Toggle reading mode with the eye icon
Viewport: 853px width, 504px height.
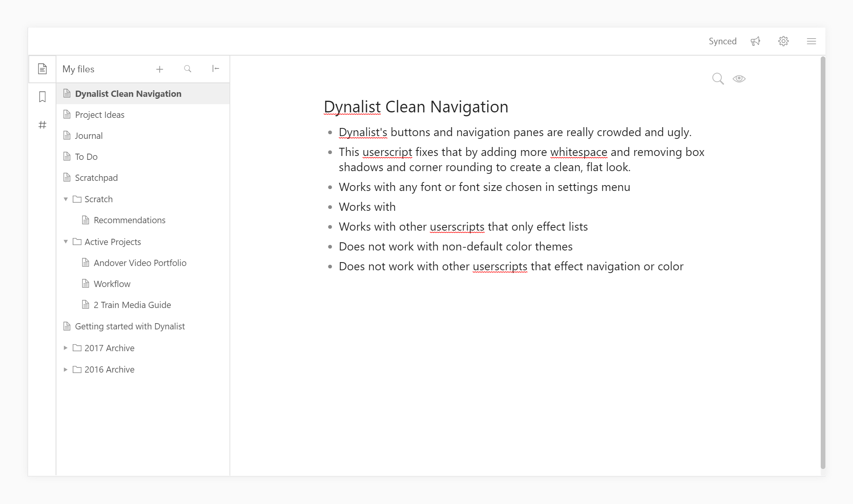(x=739, y=79)
